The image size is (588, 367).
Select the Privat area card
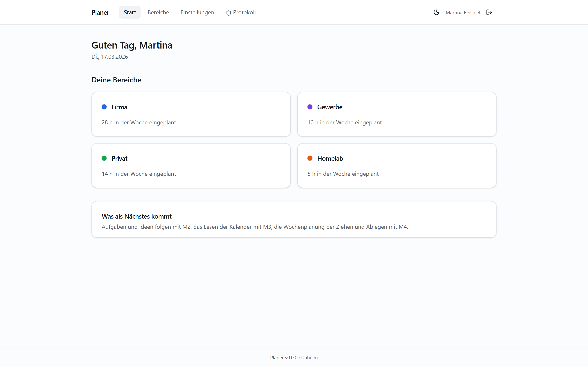(191, 166)
